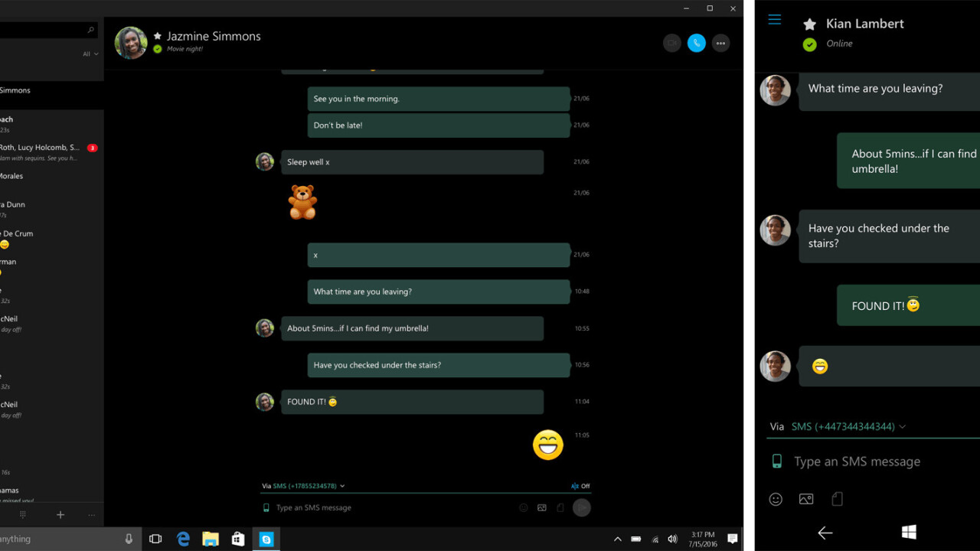Open the emoji picker in the desktop message bar
Screen dimensions: 980x551
click(524, 507)
